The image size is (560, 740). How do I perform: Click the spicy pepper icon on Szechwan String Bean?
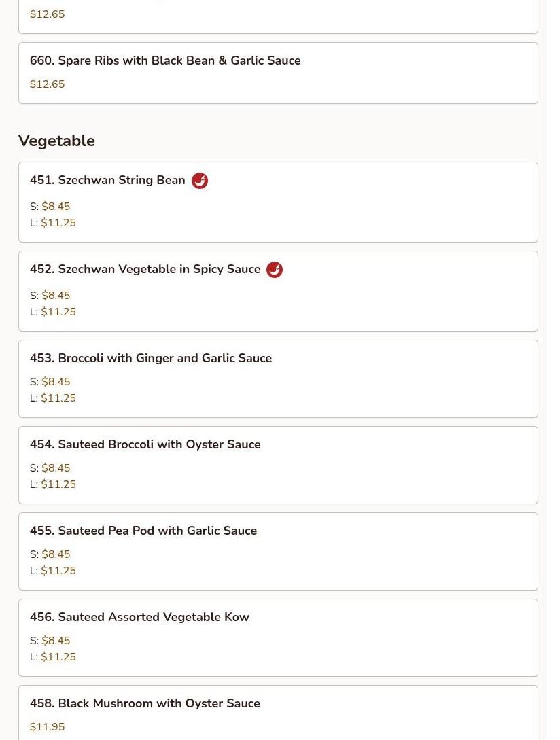[200, 181]
